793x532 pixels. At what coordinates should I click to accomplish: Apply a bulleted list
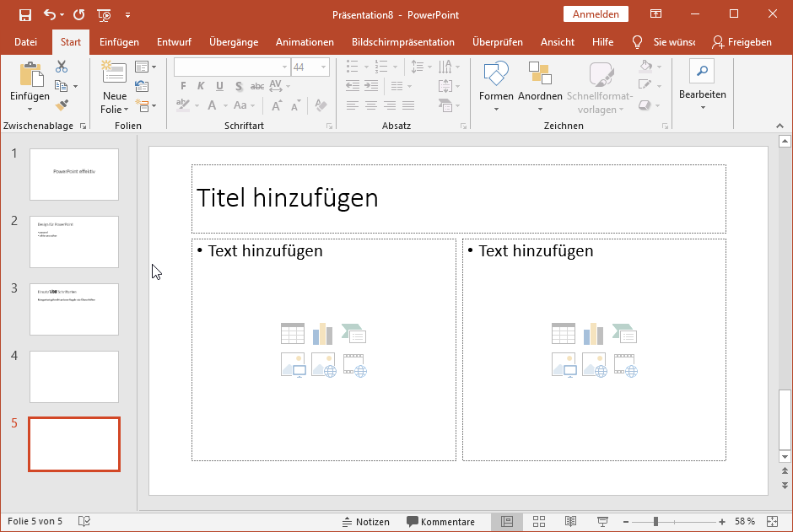pyautogui.click(x=353, y=67)
